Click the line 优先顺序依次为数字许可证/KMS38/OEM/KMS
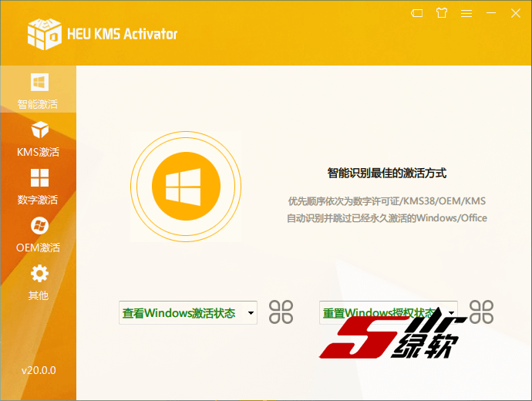 click(387, 200)
